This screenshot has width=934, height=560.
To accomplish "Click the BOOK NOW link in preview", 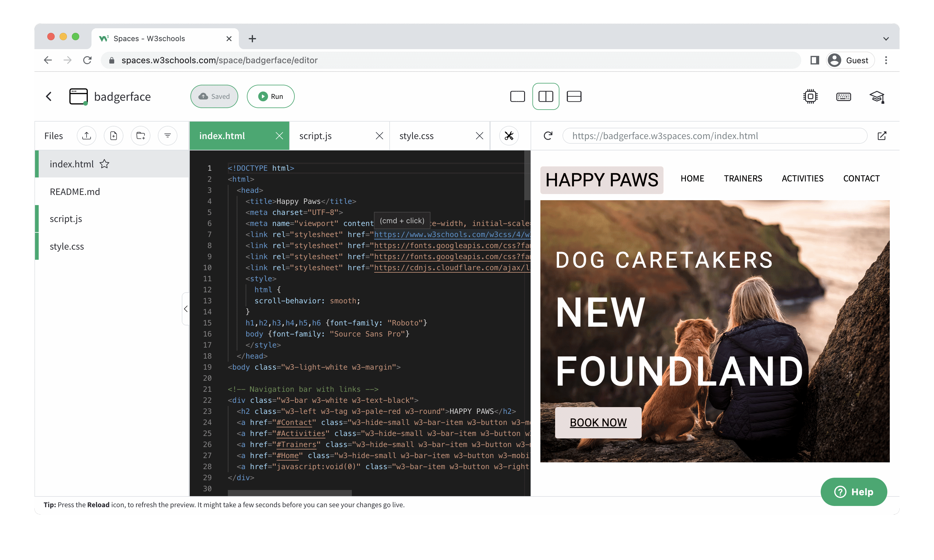I will [598, 423].
